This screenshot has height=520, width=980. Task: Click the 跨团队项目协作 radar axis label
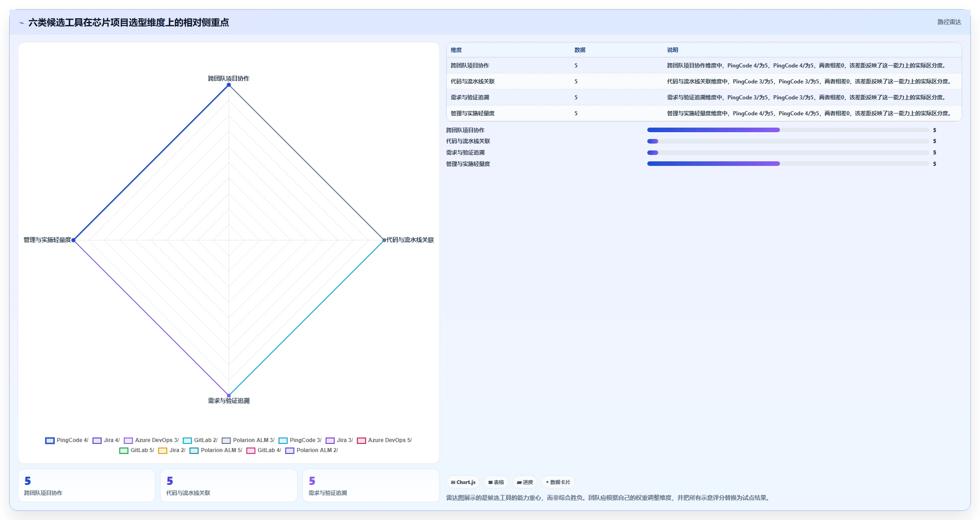click(x=229, y=78)
